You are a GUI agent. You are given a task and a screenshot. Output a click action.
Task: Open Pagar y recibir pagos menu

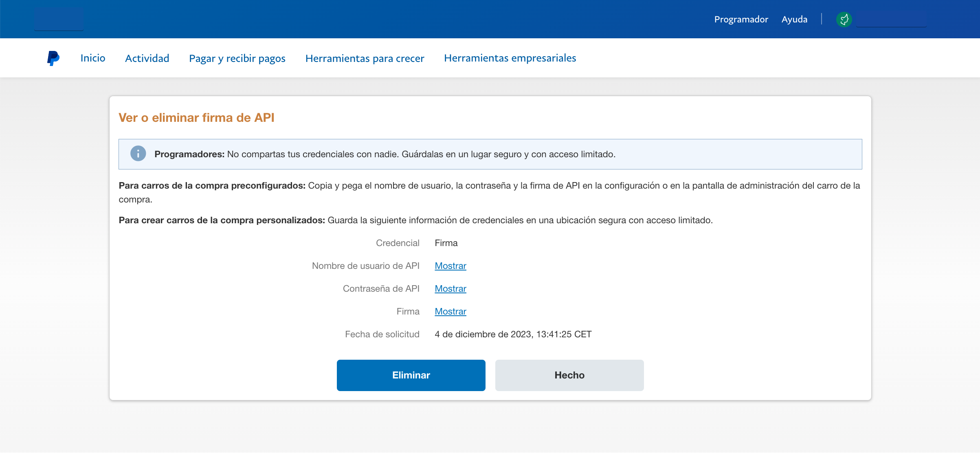coord(237,58)
